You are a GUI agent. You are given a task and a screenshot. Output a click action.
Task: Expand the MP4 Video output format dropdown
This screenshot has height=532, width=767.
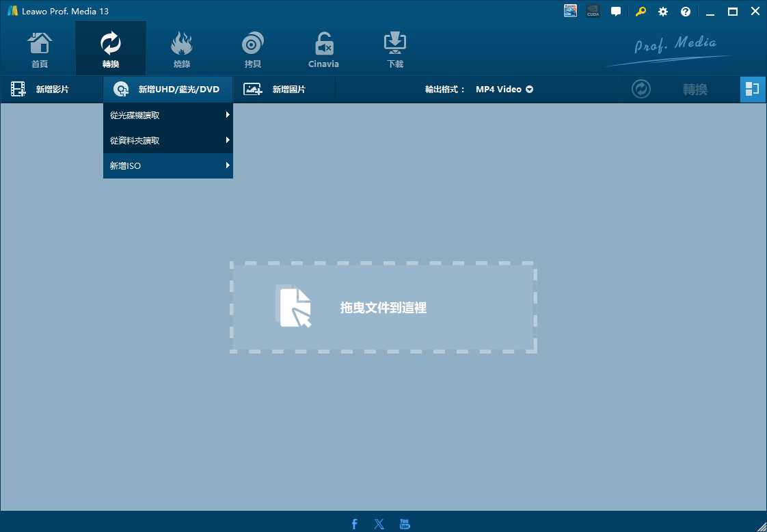504,90
